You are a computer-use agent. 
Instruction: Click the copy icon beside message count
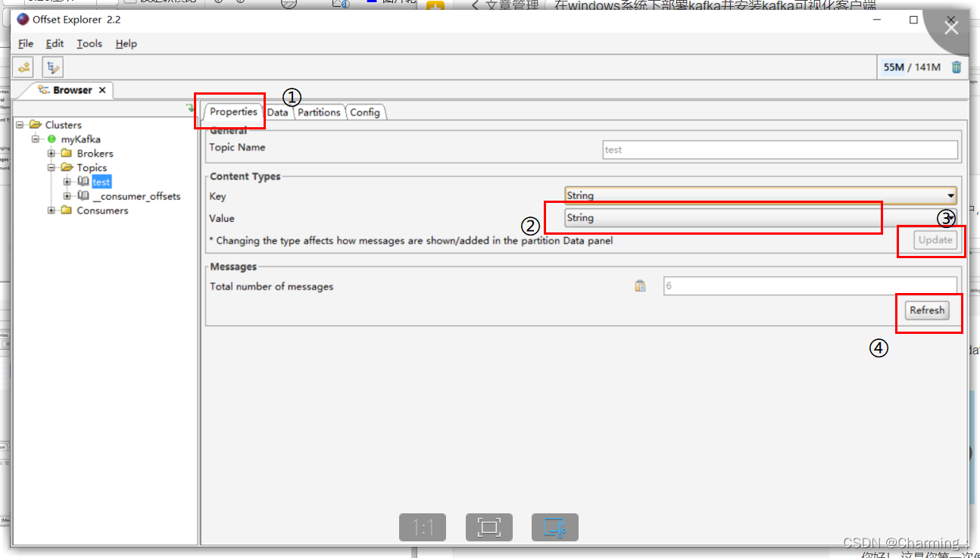(x=640, y=286)
